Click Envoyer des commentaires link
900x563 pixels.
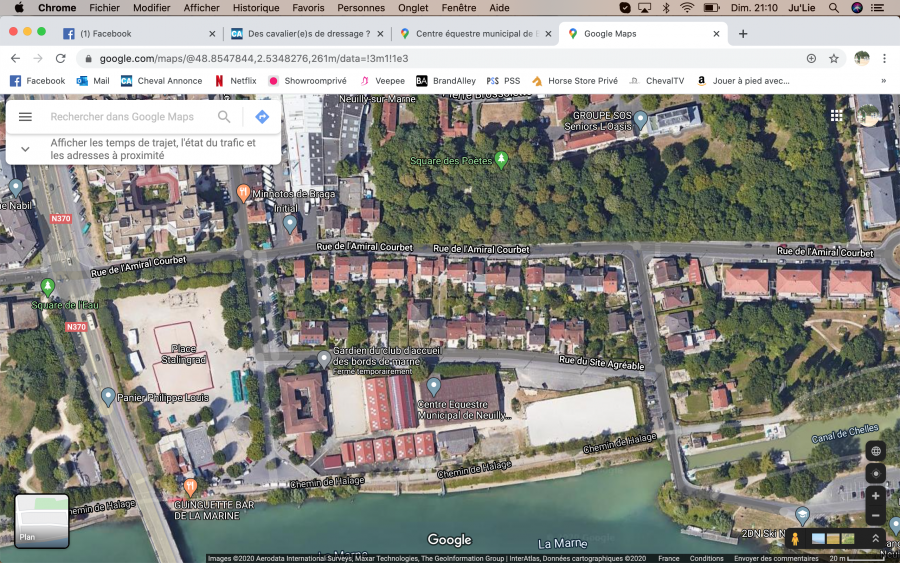pyautogui.click(x=776, y=558)
